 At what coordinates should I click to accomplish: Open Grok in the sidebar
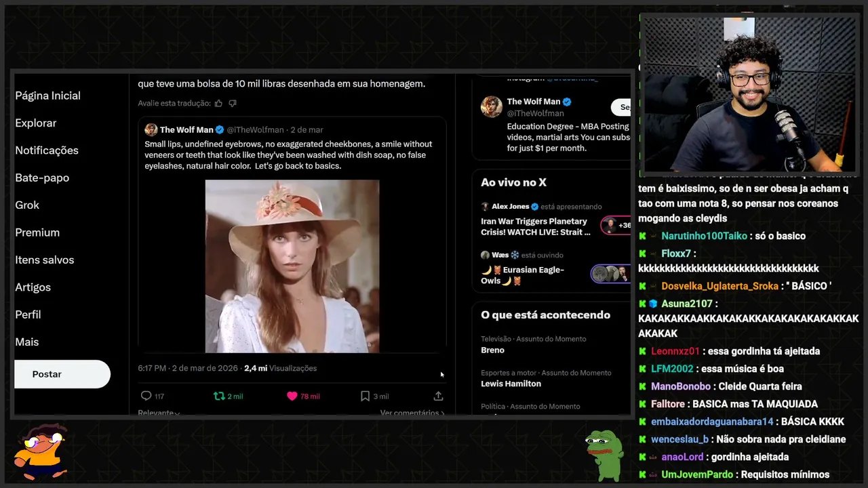pyautogui.click(x=27, y=205)
